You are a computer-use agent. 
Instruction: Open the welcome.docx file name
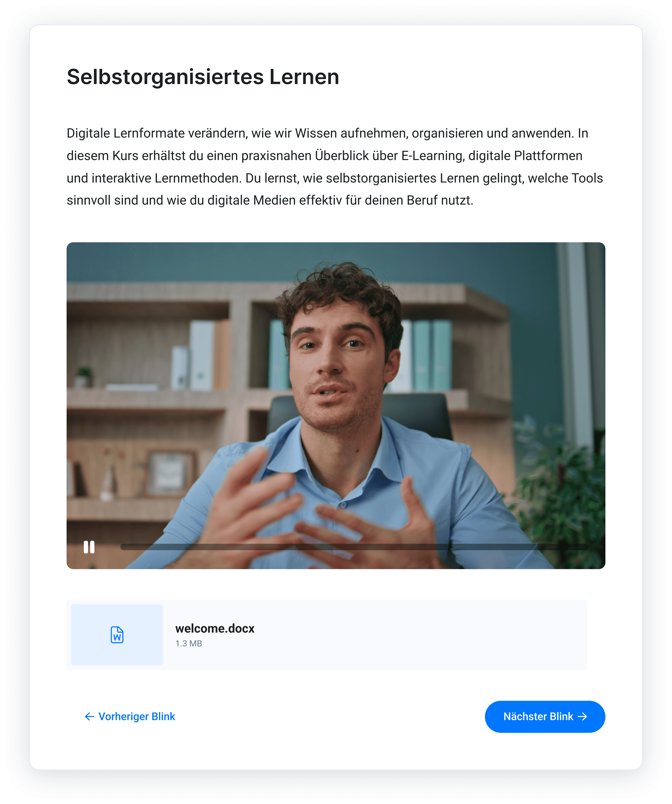point(215,628)
